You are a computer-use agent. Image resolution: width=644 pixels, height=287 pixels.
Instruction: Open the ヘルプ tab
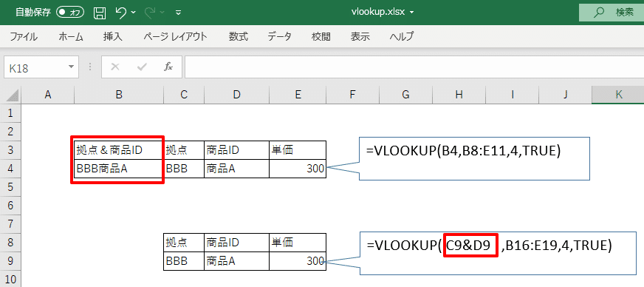tap(401, 37)
